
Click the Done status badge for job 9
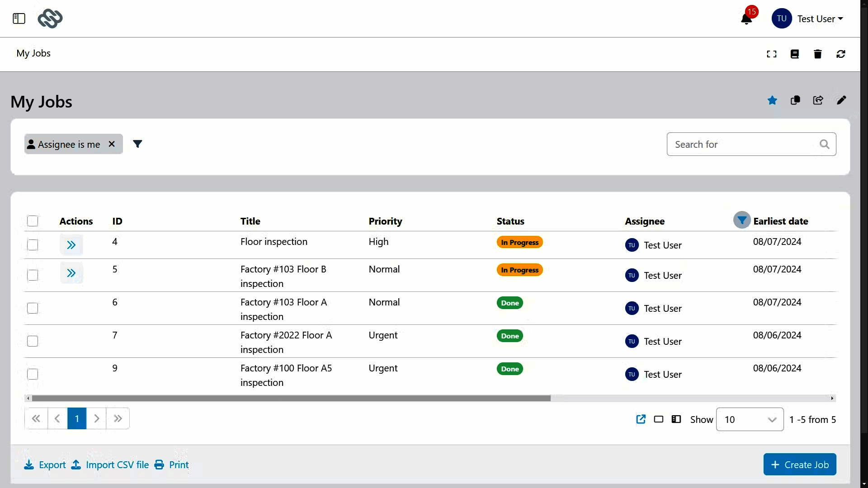pos(510,369)
